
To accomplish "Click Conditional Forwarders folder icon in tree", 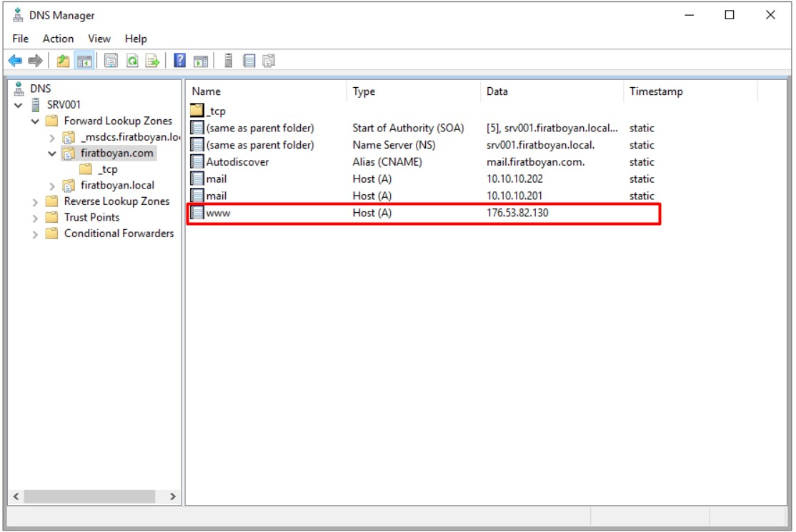I will click(51, 234).
